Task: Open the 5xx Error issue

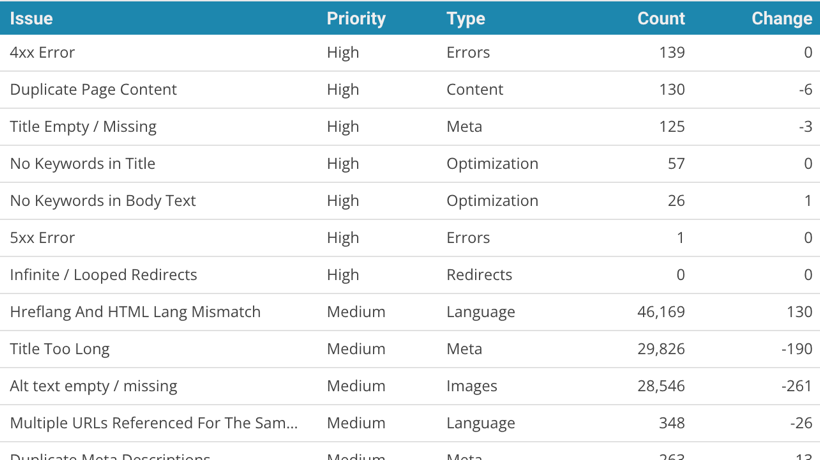Action: click(42, 237)
